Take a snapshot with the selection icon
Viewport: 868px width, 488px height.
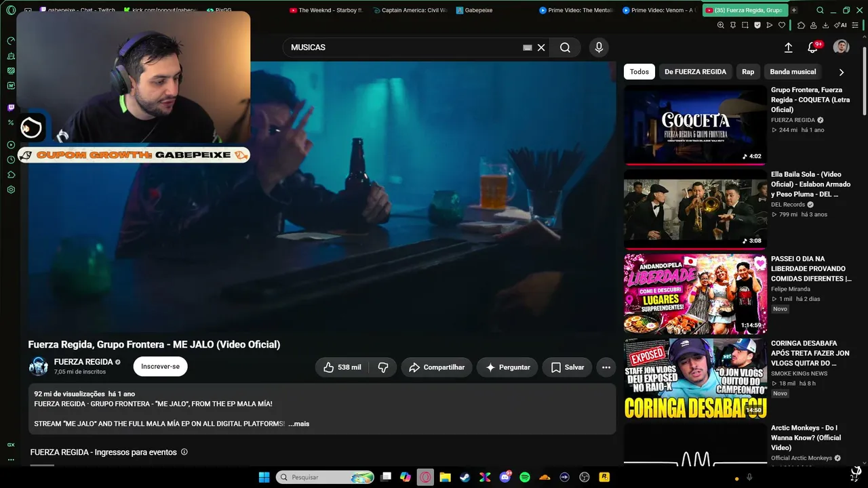[x=745, y=25]
